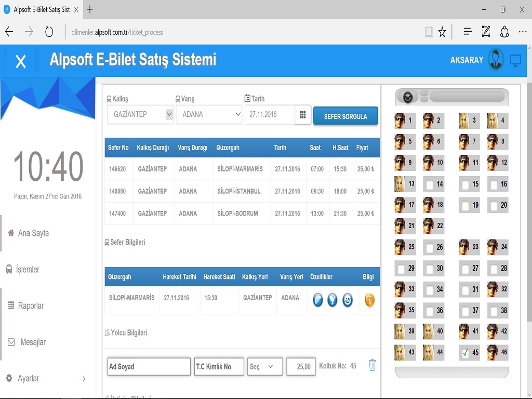Click the driver steering wheel icon
The image size is (532, 399).
(407, 97)
